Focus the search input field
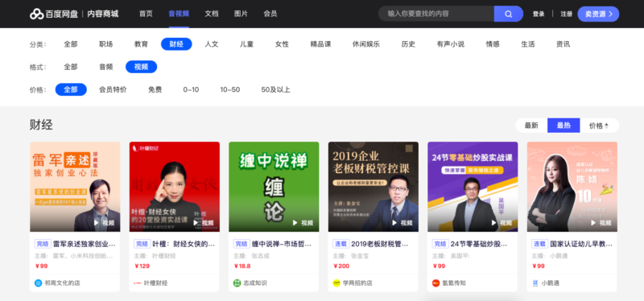 click(436, 14)
